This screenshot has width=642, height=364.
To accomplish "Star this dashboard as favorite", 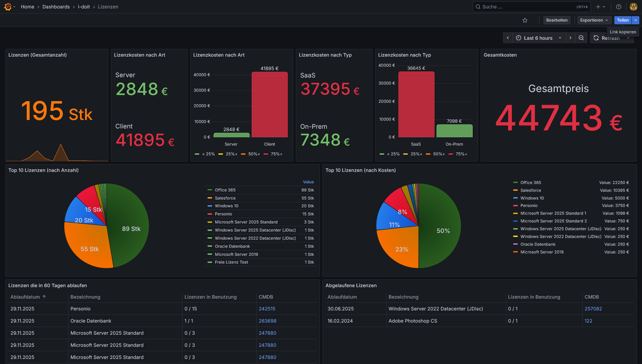I will click(x=525, y=20).
